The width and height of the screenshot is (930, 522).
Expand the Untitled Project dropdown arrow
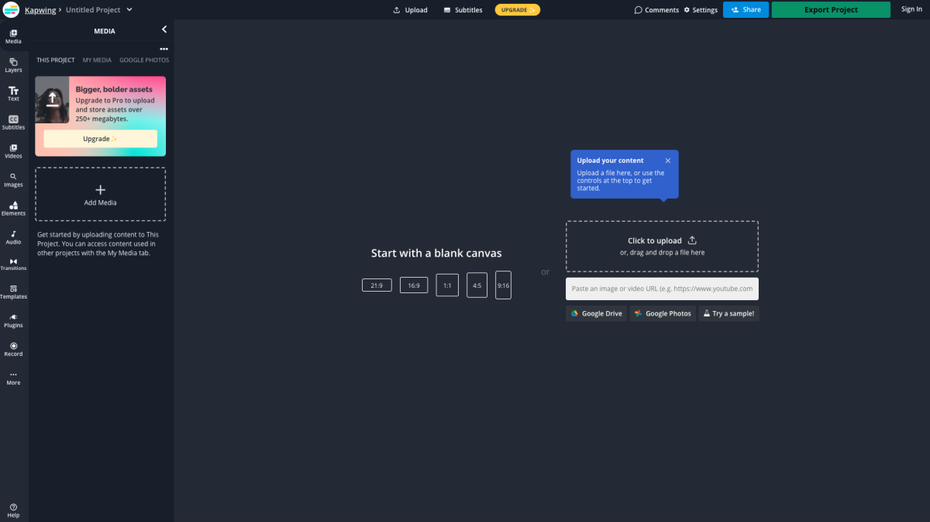129,10
